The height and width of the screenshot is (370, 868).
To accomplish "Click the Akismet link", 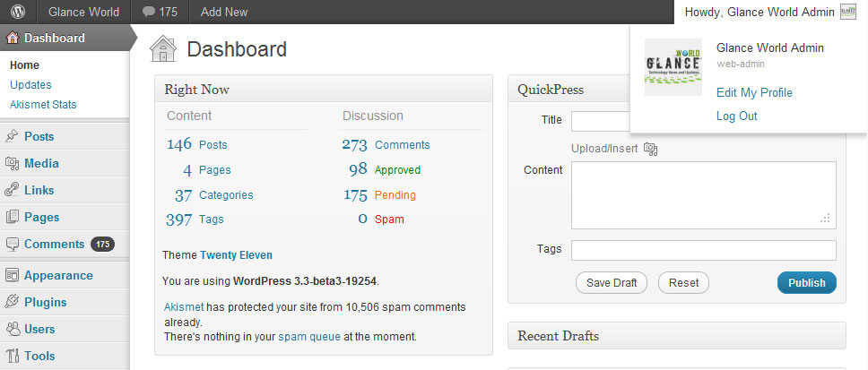I will (x=185, y=307).
